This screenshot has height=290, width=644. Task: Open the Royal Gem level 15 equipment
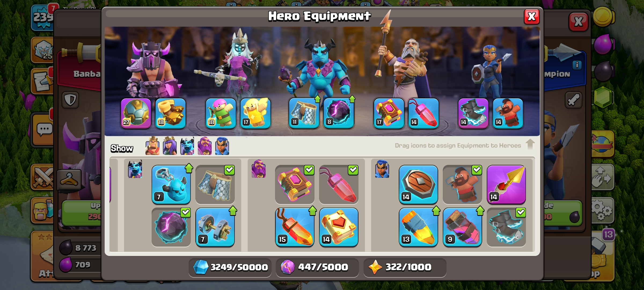click(x=295, y=227)
